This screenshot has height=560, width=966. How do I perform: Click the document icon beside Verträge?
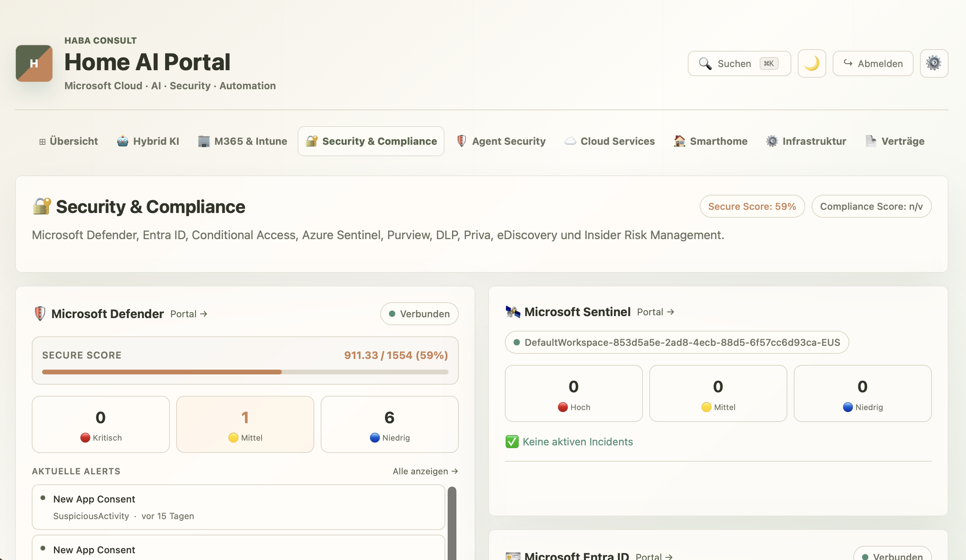pos(871,141)
